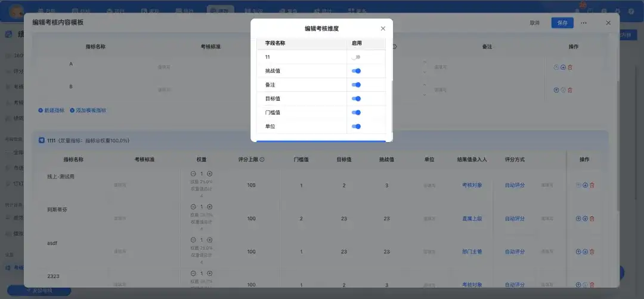
Task: Disable the 挑战值 field toggle
Action: tap(356, 71)
